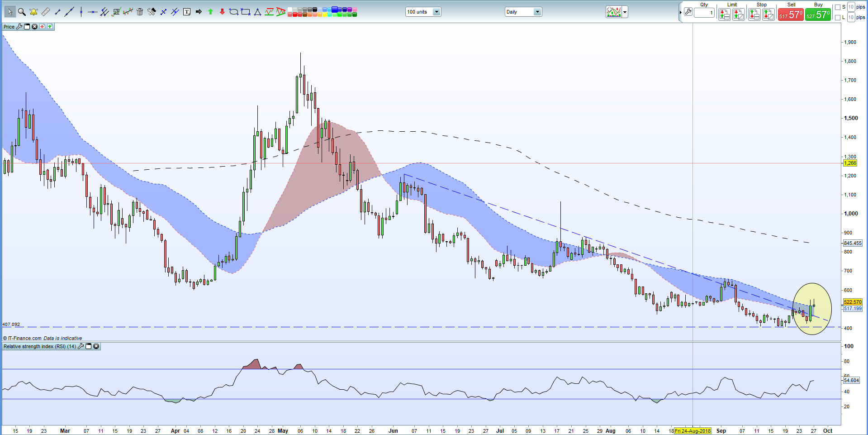Open the price alert bell tool
This screenshot has height=435, width=868.
click(33, 12)
